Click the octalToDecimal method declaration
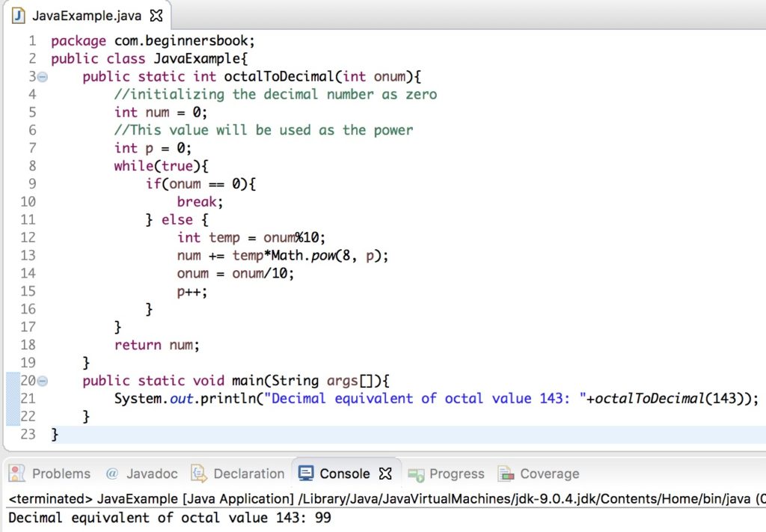Screen dimensions: 766x532 [x=251, y=77]
